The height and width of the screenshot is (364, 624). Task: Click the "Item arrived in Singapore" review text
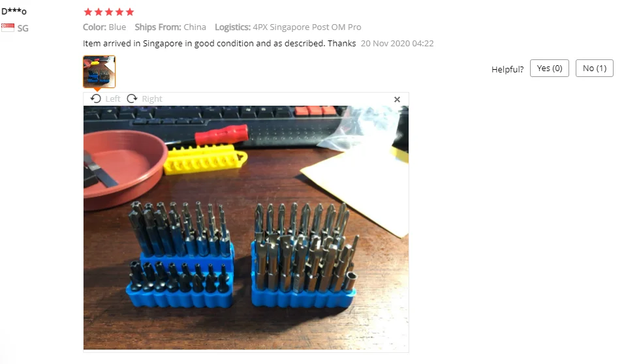click(x=219, y=43)
